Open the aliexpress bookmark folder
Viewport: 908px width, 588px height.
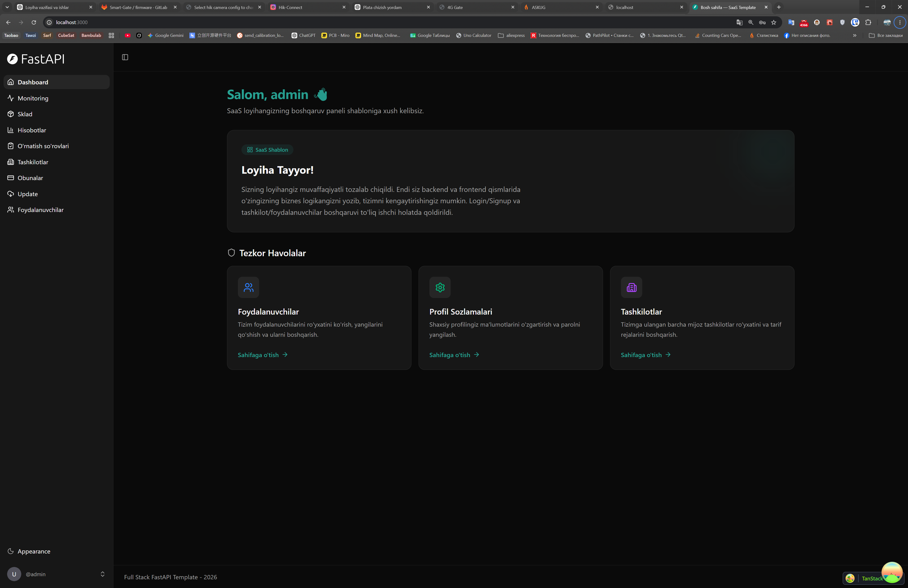point(511,35)
